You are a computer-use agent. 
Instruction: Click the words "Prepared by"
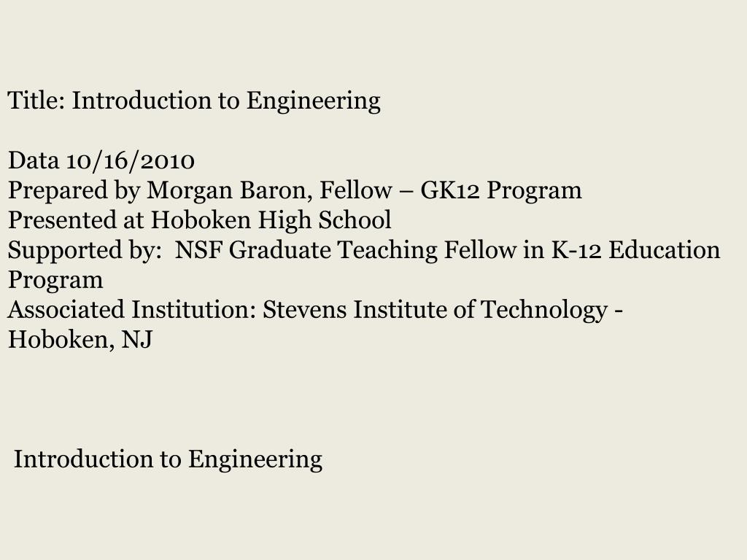(x=74, y=190)
